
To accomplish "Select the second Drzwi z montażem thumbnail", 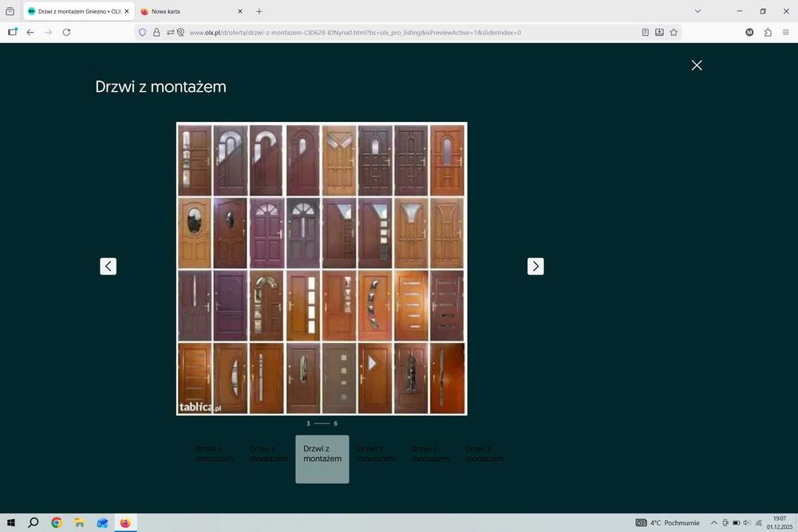I will [x=269, y=459].
